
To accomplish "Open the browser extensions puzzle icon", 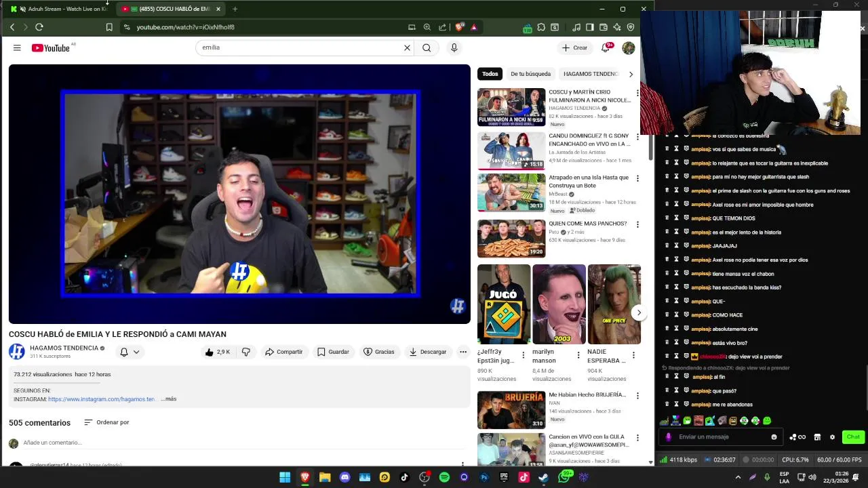I will 541,27.
